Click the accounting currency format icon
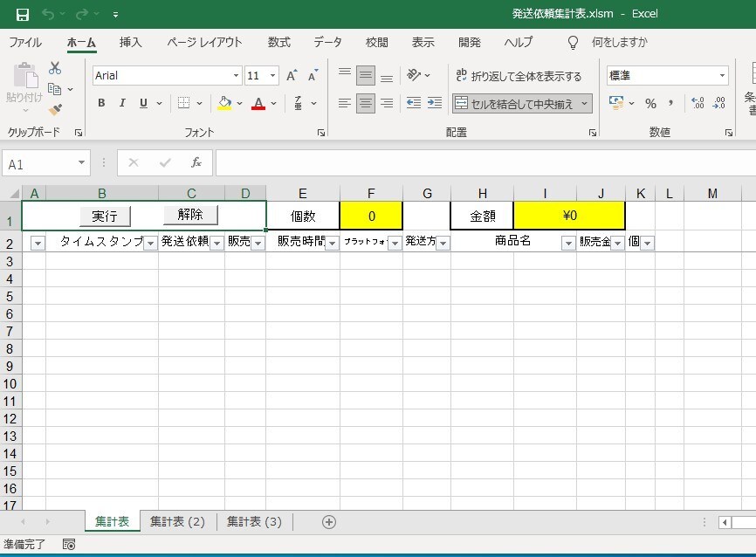756x557 pixels. pos(615,103)
